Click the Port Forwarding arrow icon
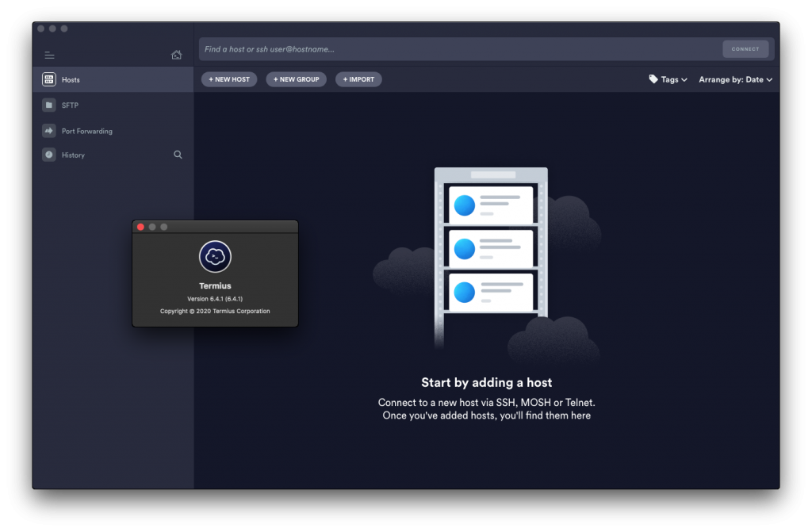The height and width of the screenshot is (532, 812). tap(48, 131)
